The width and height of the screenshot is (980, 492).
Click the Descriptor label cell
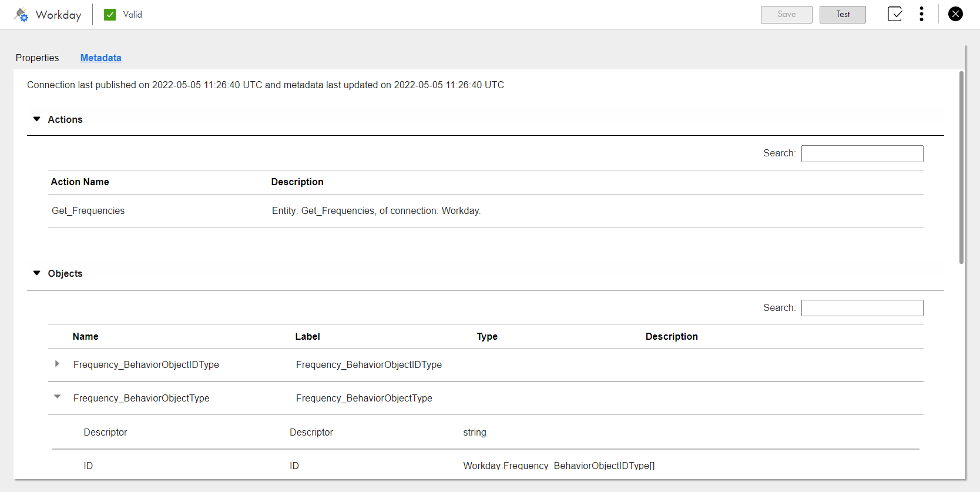(311, 433)
